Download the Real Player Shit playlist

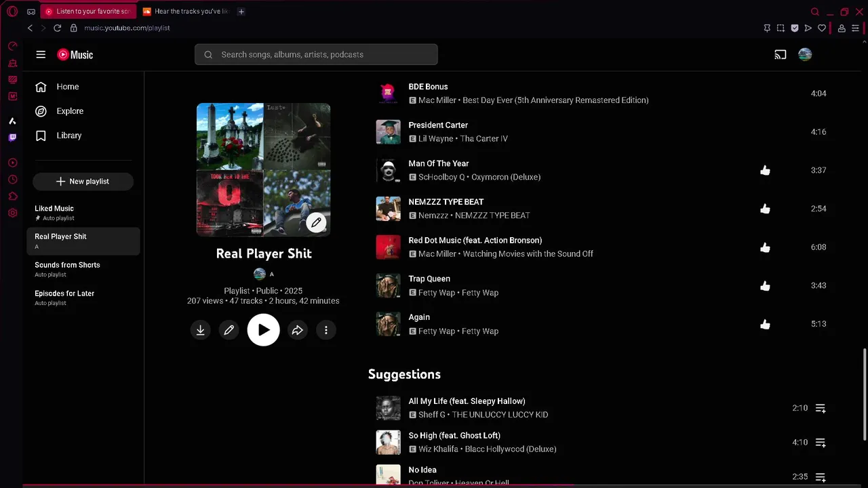point(200,330)
